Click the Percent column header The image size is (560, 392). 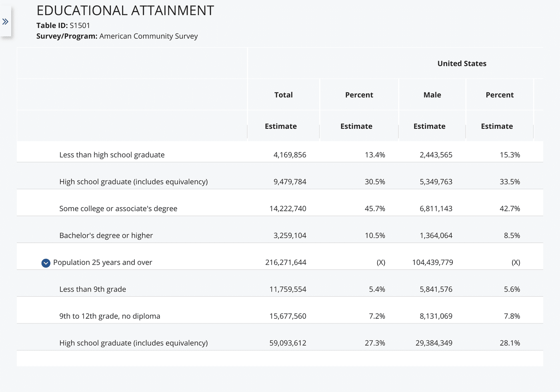click(359, 95)
